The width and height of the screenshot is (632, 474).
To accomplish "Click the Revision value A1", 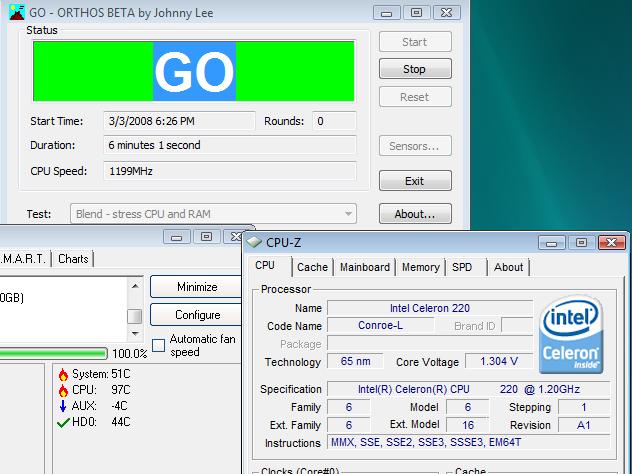I will (x=584, y=425).
